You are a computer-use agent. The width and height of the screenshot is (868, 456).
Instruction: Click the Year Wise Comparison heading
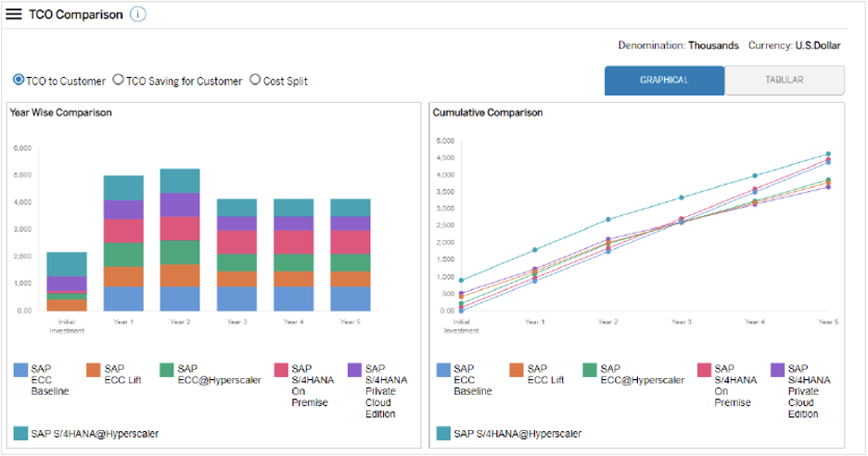point(61,112)
